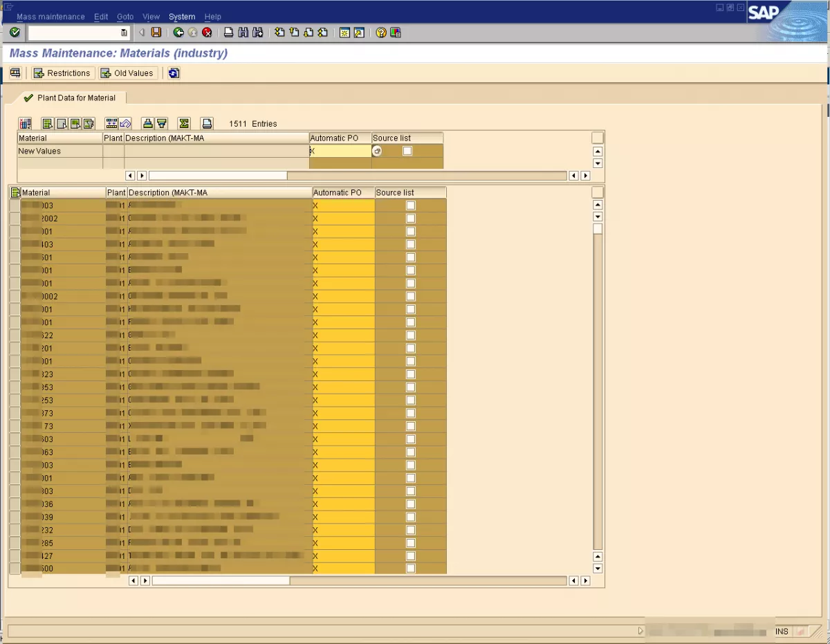Click the horizontal scroll thumb under the materials table Description column
The height and width of the screenshot is (644, 830).
(221, 581)
